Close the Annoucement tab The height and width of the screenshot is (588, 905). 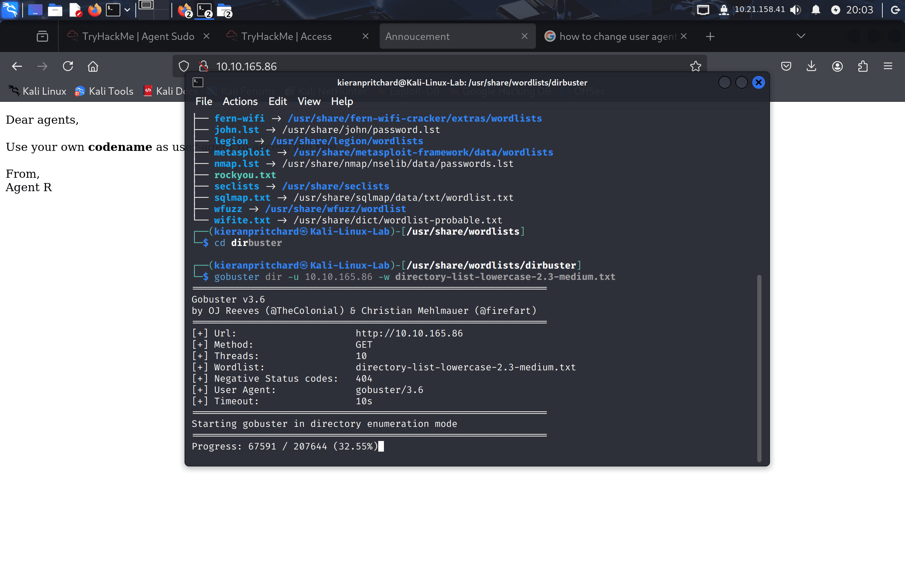point(524,36)
